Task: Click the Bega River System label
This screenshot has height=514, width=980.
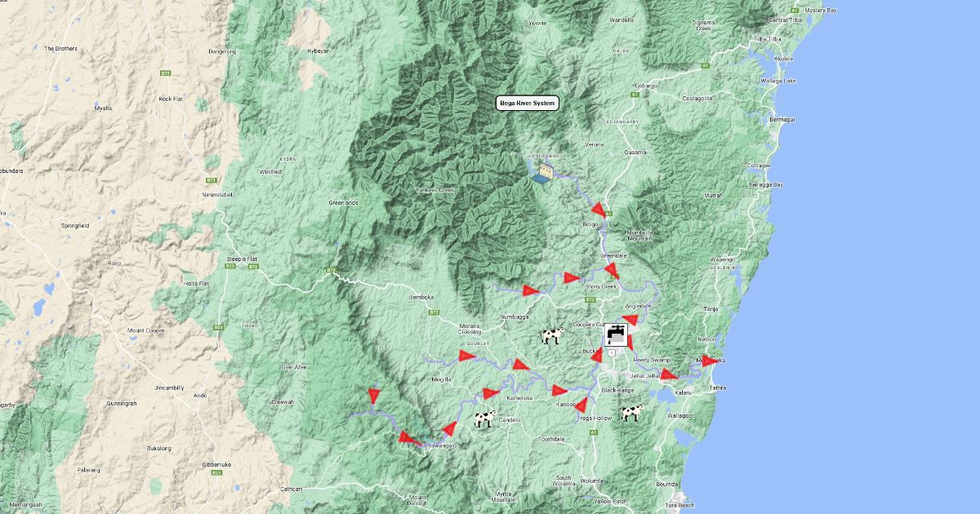Action: (x=528, y=103)
